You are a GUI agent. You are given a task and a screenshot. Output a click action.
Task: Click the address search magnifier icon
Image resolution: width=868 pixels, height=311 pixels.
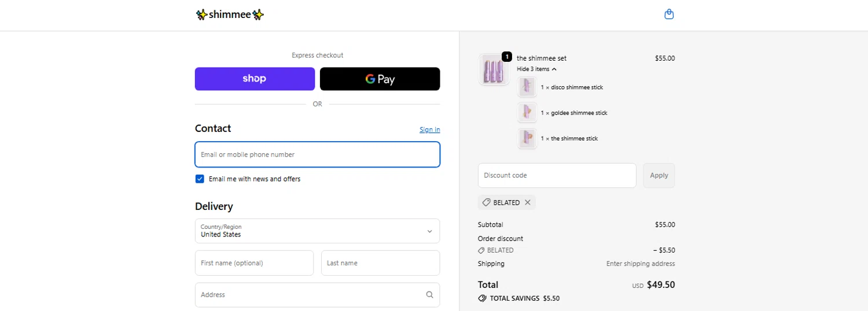coord(429,295)
